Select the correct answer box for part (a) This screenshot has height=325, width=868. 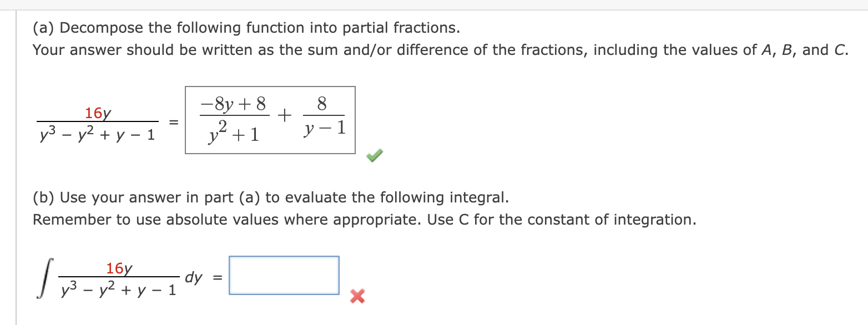[269, 118]
